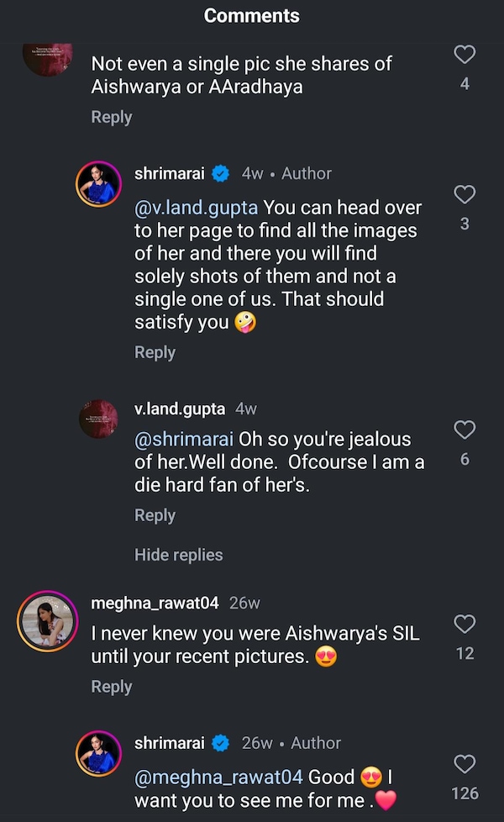This screenshot has width=504, height=822.
Task: Open meghna_rawat04's profile picture
Action: click(x=48, y=622)
